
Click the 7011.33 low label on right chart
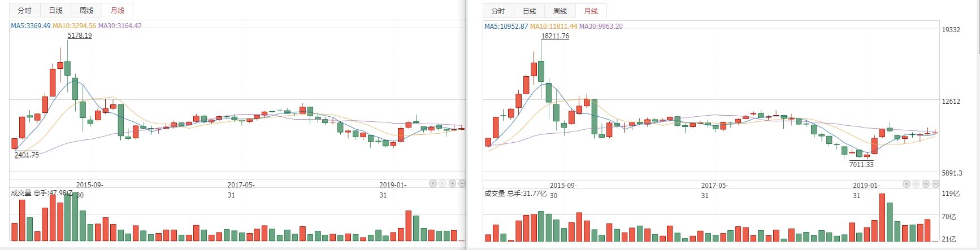click(x=861, y=165)
